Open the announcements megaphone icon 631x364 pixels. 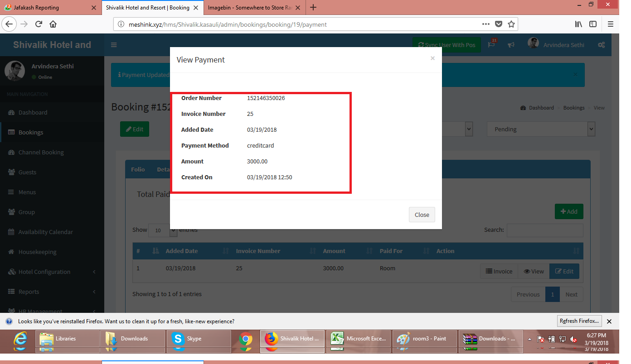(511, 45)
